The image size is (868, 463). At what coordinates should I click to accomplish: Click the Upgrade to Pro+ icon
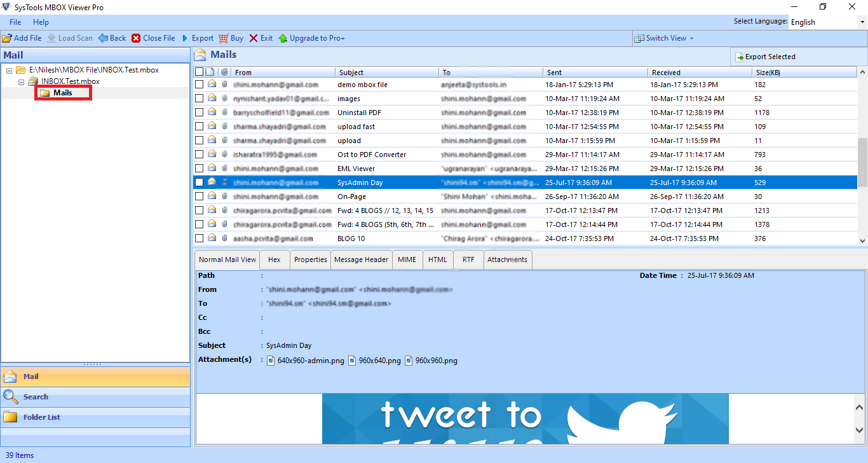[283, 38]
